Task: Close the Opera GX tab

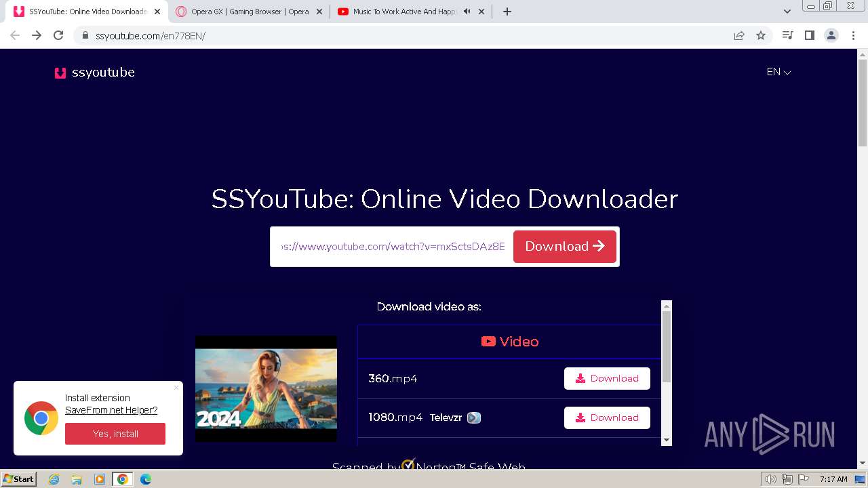Action: (319, 12)
